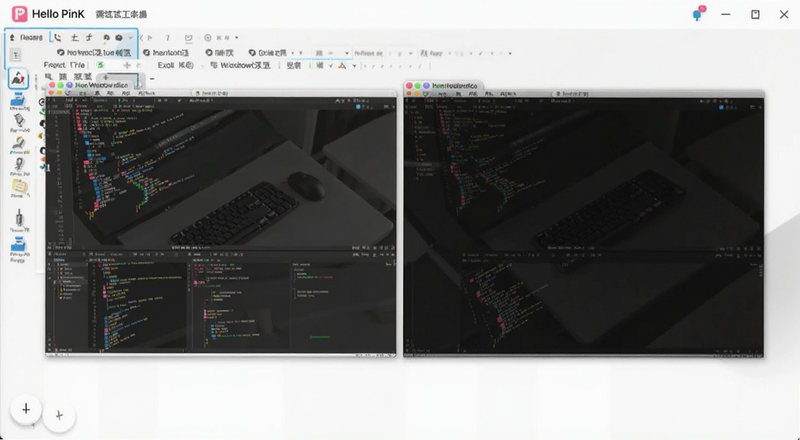The image size is (800, 440).
Task: Click the envelope icon in the top toolbar
Action: 188,38
